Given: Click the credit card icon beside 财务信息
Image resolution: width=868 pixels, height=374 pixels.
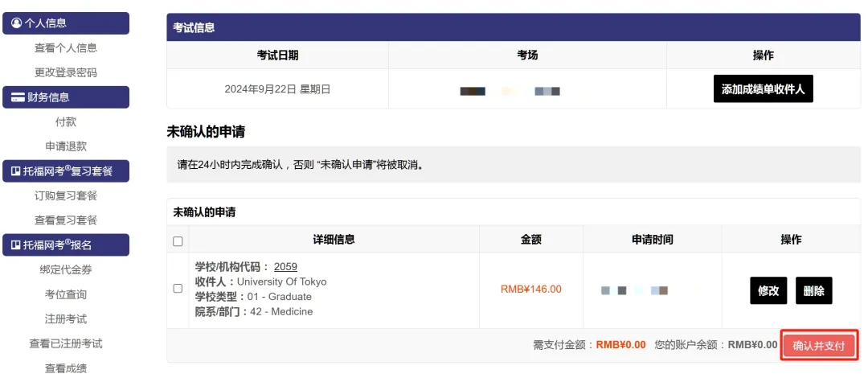Looking at the screenshot, I should tap(16, 97).
